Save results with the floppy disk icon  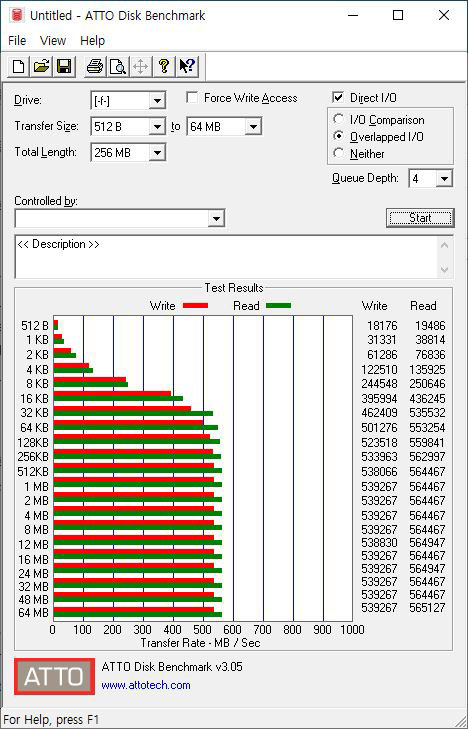(64, 66)
